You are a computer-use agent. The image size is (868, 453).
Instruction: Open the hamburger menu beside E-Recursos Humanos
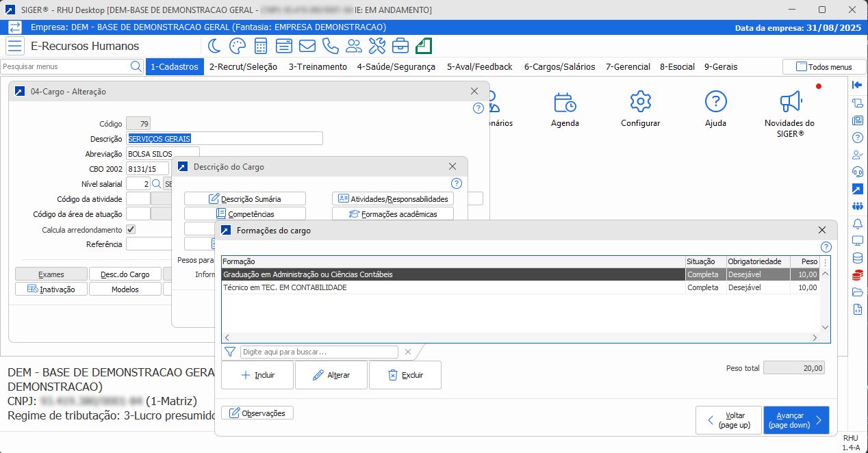tap(15, 46)
